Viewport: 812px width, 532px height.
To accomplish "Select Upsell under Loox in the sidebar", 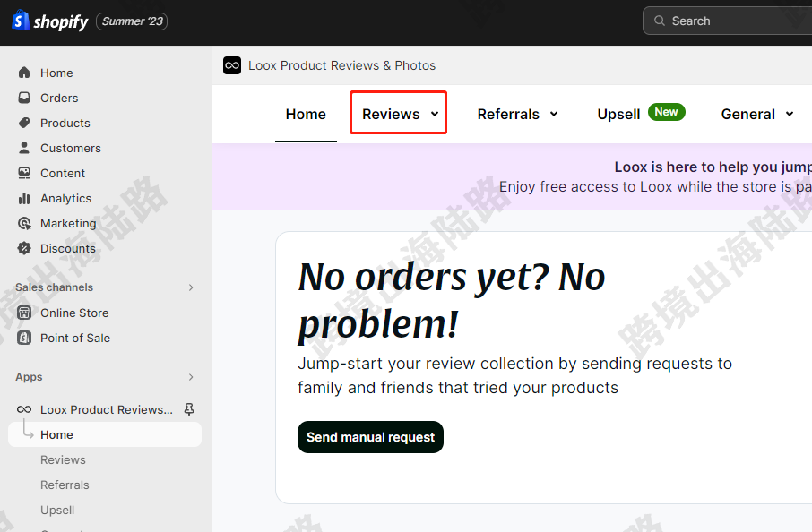I will [57, 510].
